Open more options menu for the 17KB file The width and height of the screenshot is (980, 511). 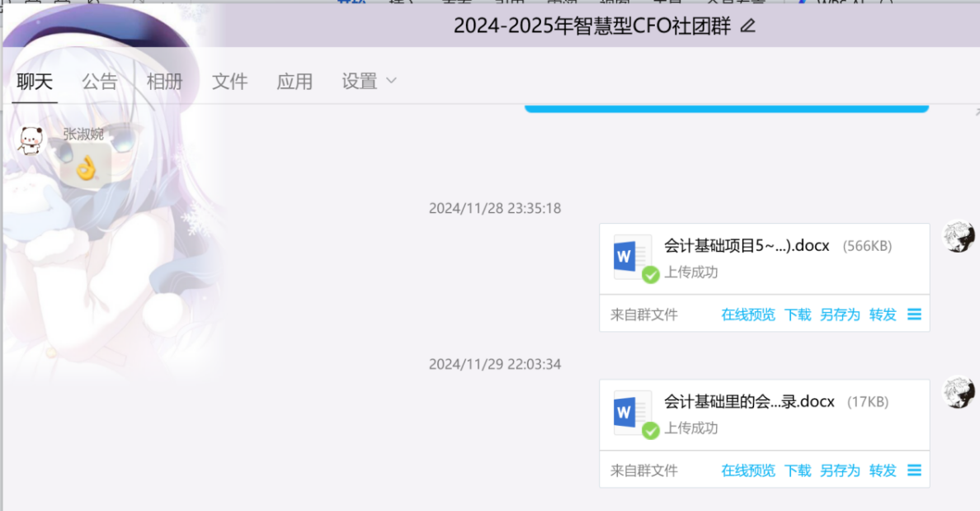pos(914,471)
